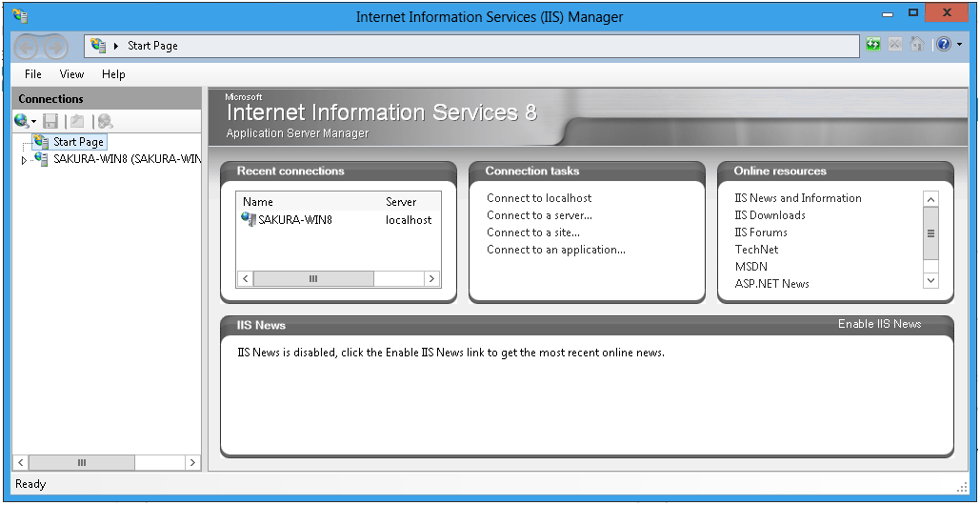The height and width of the screenshot is (505, 980).
Task: Open ASP.NET News link
Action: point(771,284)
